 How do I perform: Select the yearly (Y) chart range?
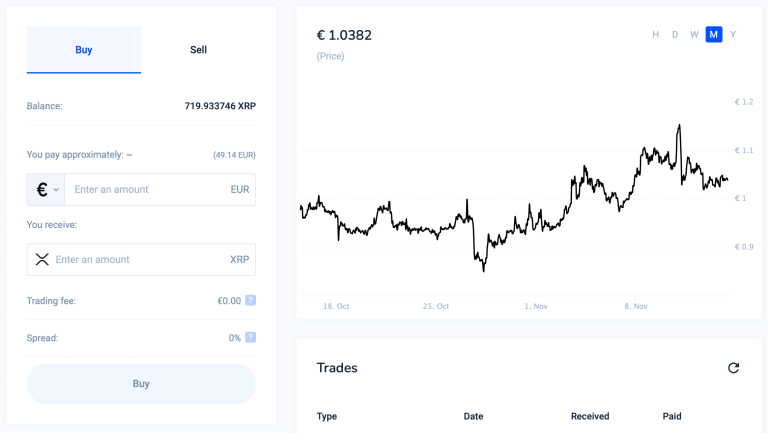[733, 35]
